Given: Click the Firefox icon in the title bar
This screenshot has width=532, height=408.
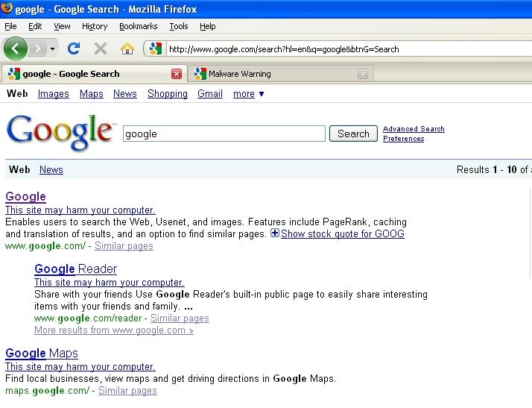Looking at the screenshot, I should click(7, 8).
